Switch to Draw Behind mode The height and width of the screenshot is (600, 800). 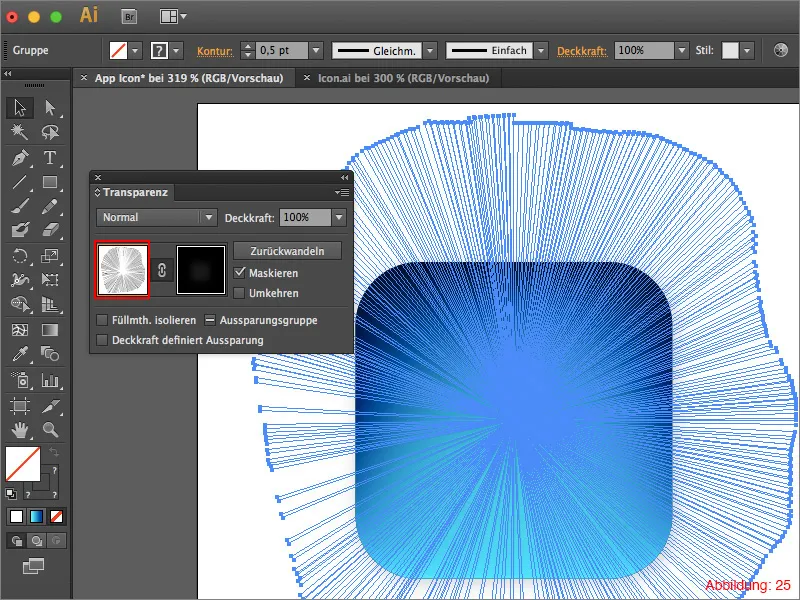click(x=37, y=541)
